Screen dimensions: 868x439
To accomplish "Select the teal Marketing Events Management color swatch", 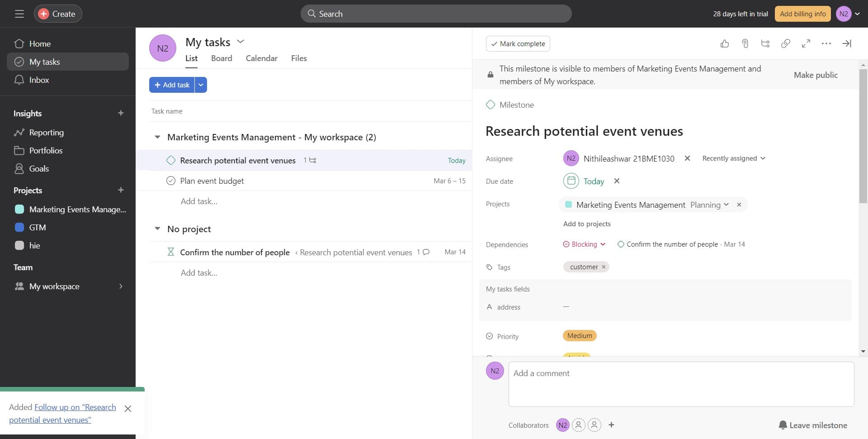I will coord(568,204).
